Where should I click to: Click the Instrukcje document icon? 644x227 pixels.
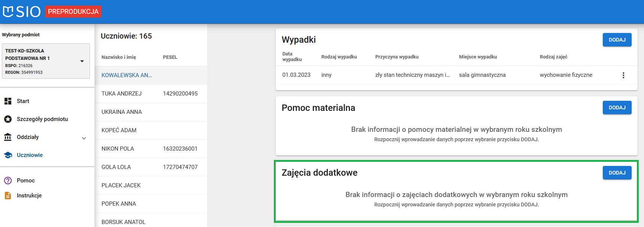click(x=8, y=196)
